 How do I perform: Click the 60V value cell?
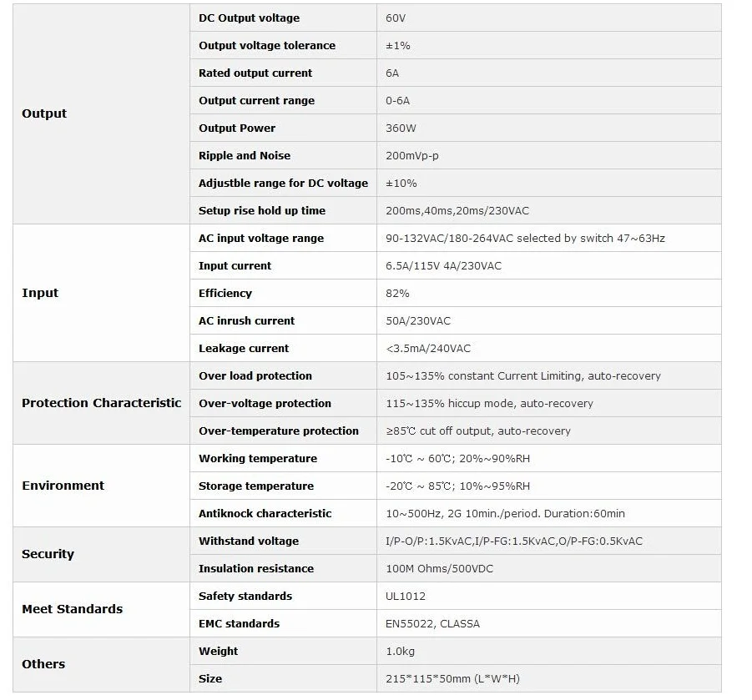pos(548,18)
